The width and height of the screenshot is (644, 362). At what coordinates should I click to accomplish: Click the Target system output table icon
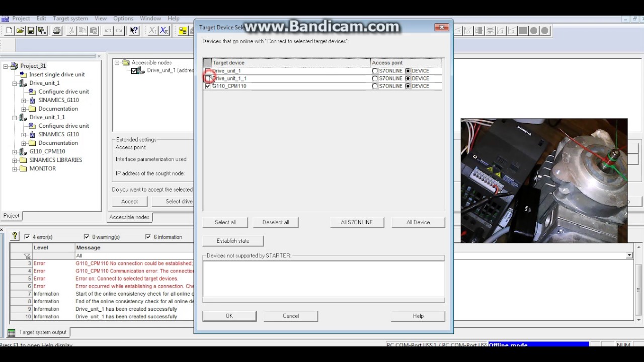point(11,332)
